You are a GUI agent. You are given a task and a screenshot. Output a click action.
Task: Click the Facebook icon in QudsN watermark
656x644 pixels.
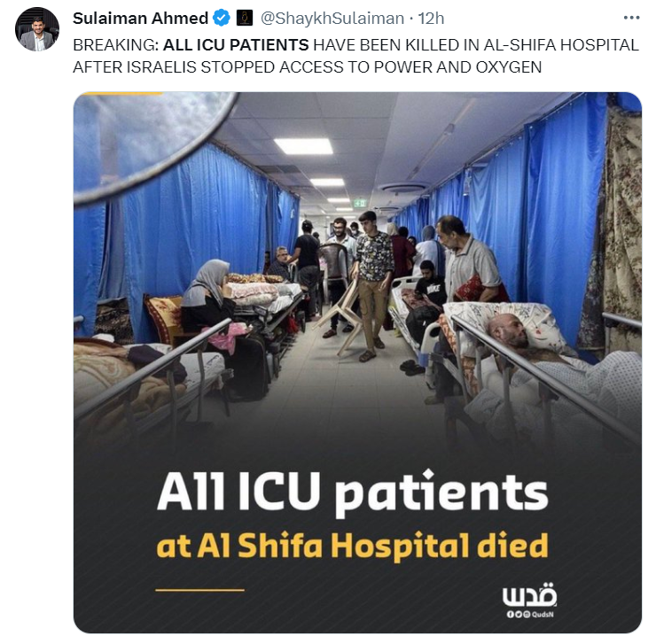510,614
